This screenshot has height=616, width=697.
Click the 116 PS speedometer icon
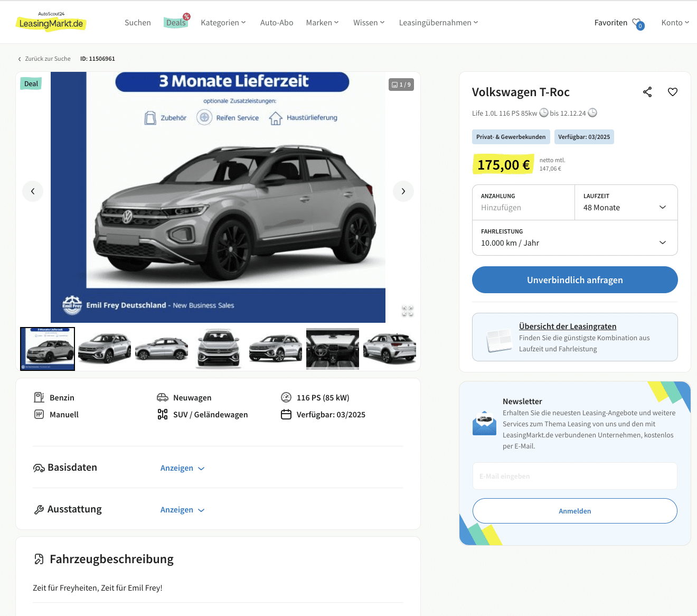click(x=286, y=397)
